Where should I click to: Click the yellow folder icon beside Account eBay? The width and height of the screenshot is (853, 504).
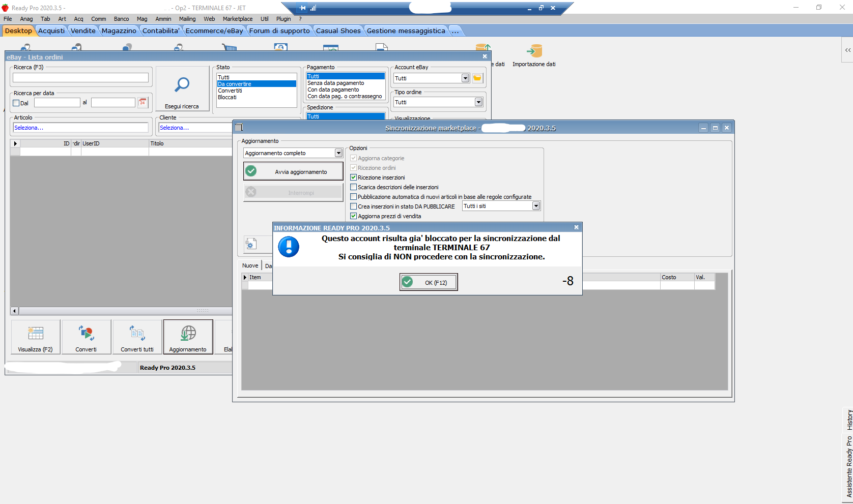coord(477,78)
